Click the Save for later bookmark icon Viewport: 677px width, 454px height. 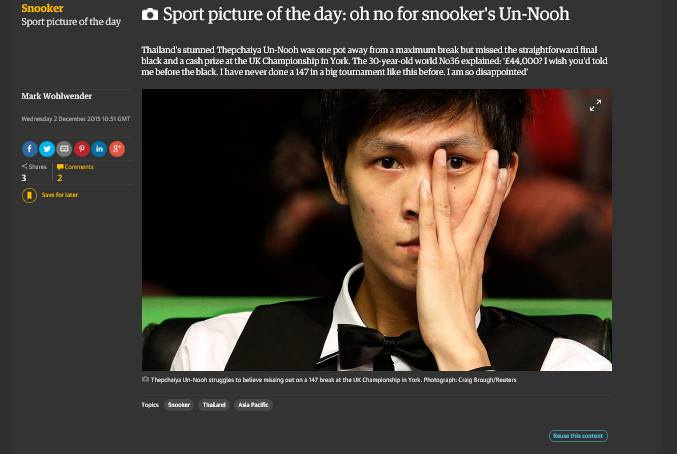pos(29,195)
